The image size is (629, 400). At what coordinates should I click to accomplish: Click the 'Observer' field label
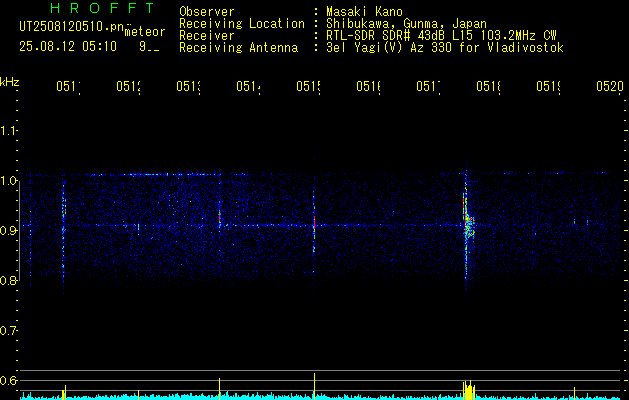click(x=207, y=12)
